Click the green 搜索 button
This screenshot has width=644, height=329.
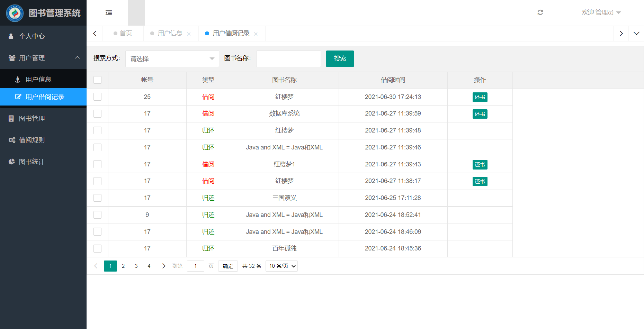[x=340, y=59]
